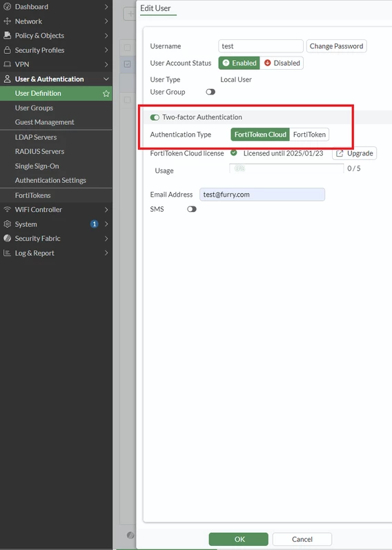Click the Local User type text
This screenshot has height=550, width=392.
[236, 79]
